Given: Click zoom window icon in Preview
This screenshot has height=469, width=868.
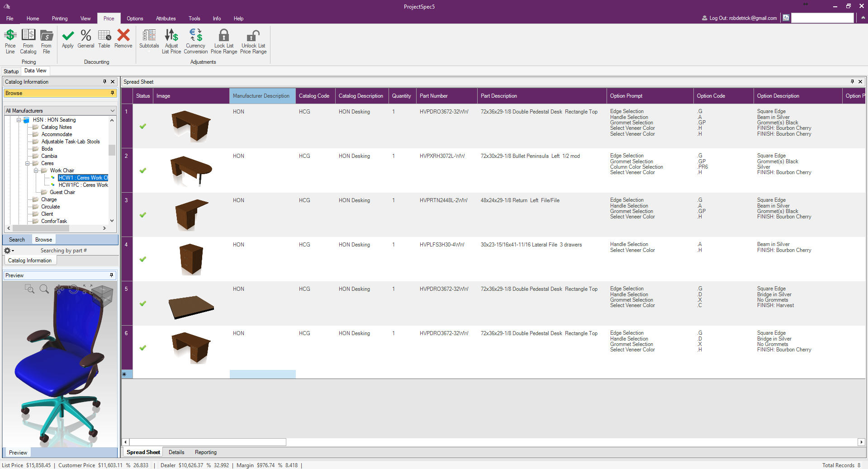Looking at the screenshot, I should tap(30, 289).
